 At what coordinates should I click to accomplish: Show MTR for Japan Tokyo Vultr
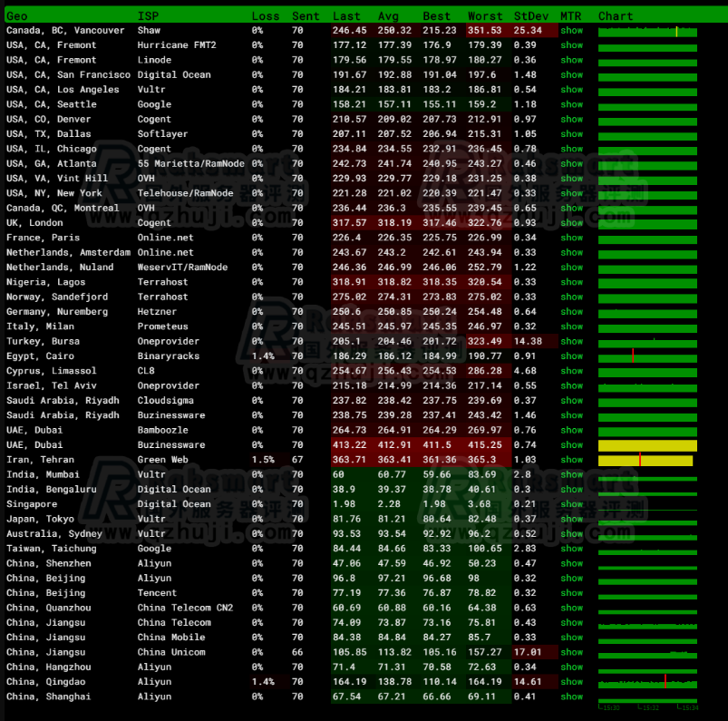pos(571,519)
